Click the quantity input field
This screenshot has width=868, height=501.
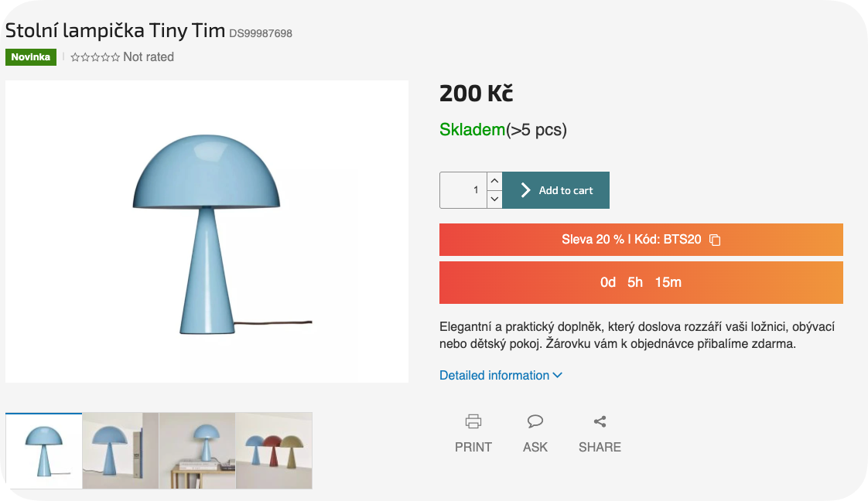[x=463, y=190]
